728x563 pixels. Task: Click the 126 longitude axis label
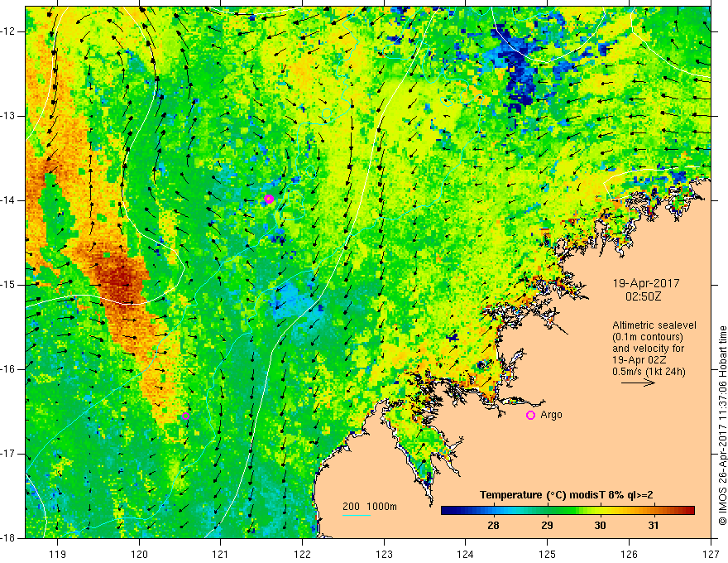(629, 554)
